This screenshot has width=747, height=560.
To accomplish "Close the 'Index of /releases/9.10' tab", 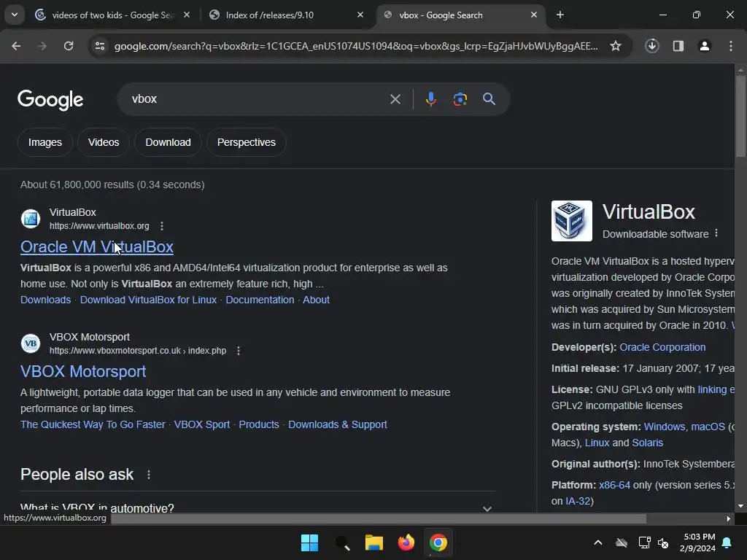I will [x=360, y=15].
